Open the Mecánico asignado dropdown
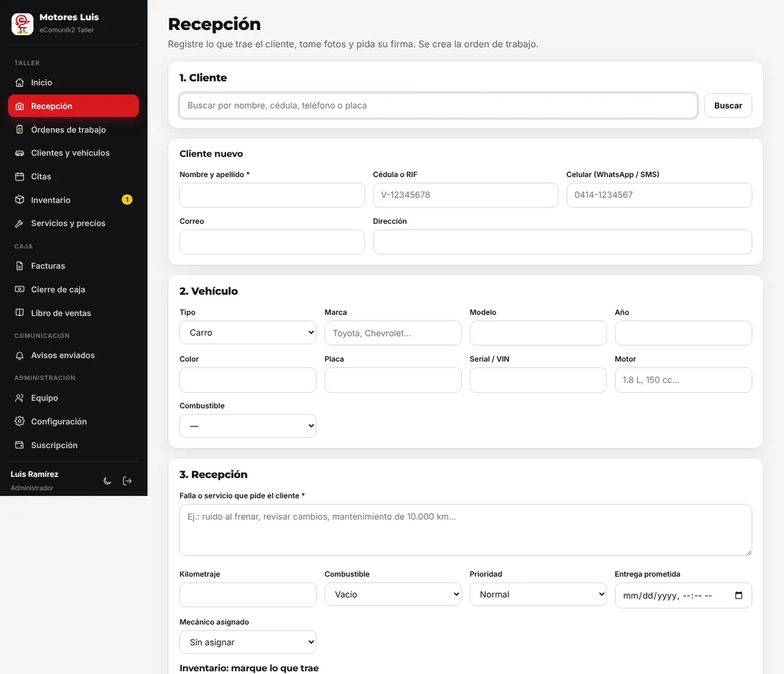Image resolution: width=784 pixels, height=674 pixels. coord(248,642)
